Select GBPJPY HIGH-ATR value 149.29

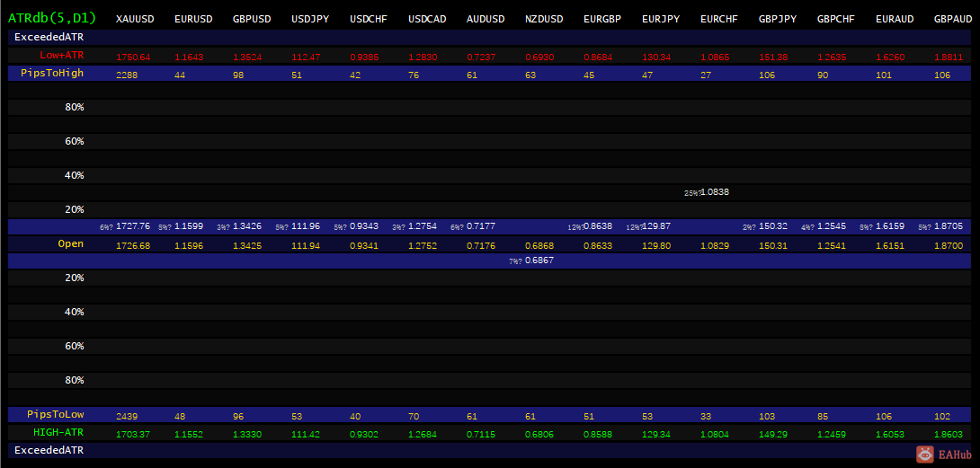coord(774,434)
